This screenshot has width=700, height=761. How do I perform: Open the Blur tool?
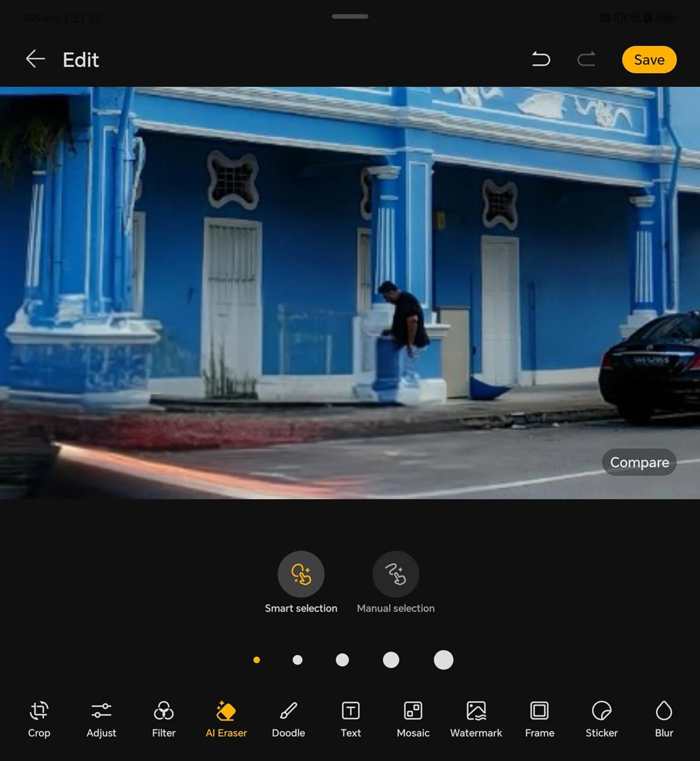tap(664, 718)
